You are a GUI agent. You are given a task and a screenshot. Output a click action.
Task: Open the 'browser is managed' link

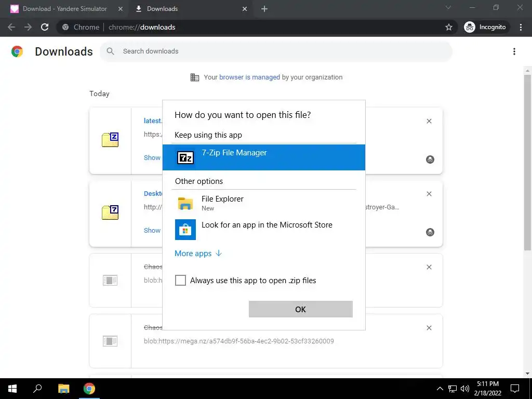point(249,77)
